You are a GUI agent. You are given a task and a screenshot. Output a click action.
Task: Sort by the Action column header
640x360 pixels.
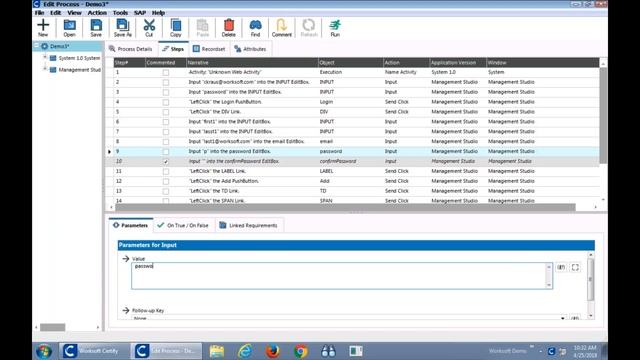pos(406,62)
